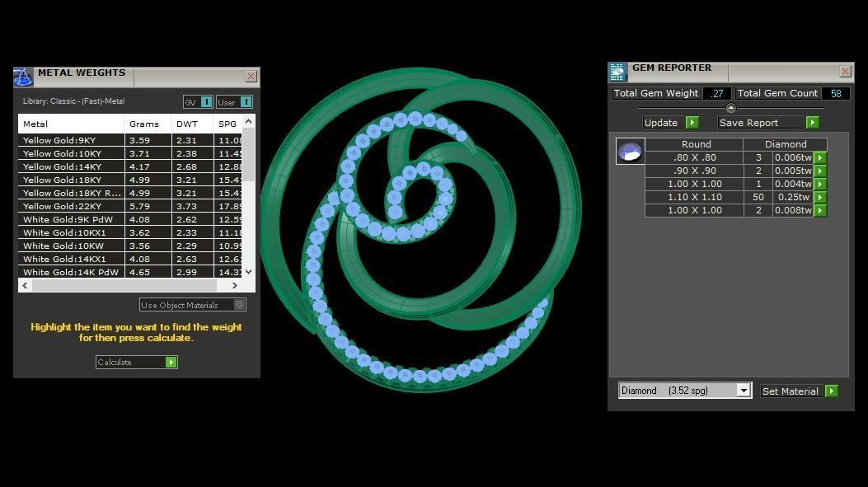This screenshot has width=868, height=487.
Task: Click green arrow in 0.004tw gem row
Action: (x=820, y=185)
